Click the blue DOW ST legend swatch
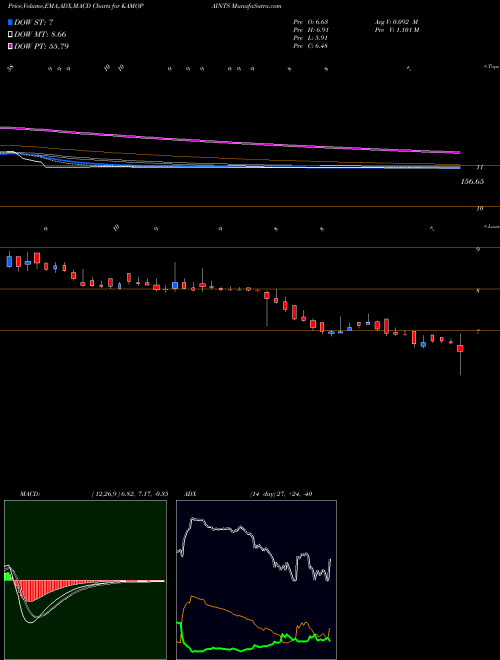Screen dimensions: 500x660 10,22
